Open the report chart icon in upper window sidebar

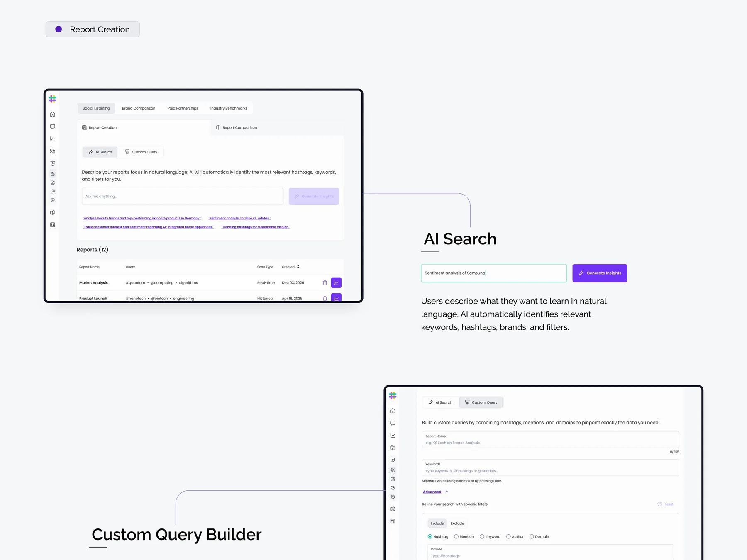(x=53, y=183)
